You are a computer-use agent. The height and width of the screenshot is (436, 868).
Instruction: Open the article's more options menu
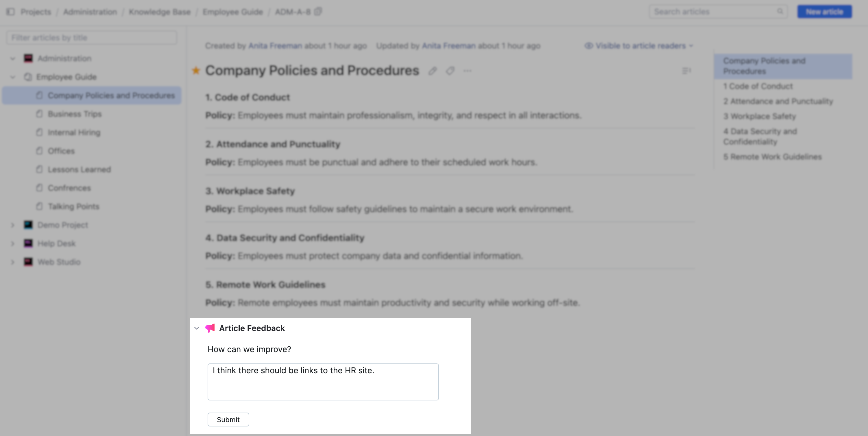(468, 71)
